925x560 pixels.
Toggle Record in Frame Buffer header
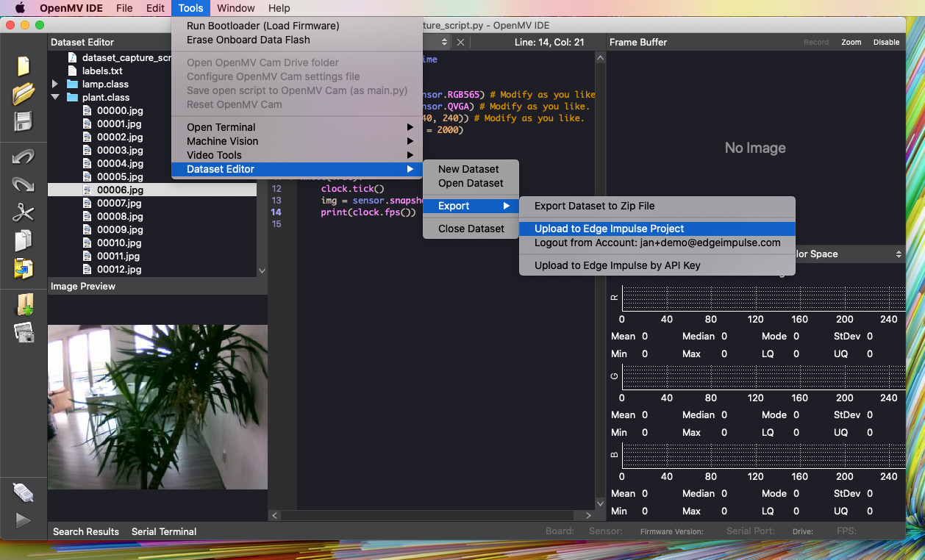tap(815, 42)
